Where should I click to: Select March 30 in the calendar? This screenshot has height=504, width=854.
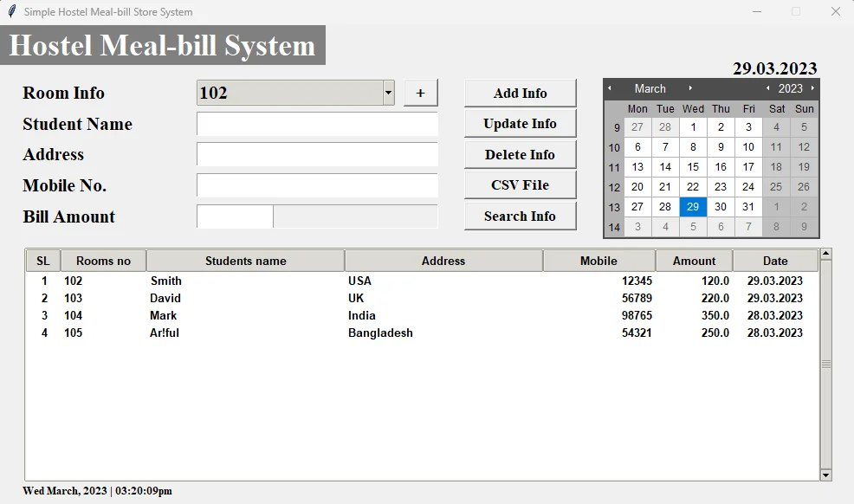[x=721, y=207]
